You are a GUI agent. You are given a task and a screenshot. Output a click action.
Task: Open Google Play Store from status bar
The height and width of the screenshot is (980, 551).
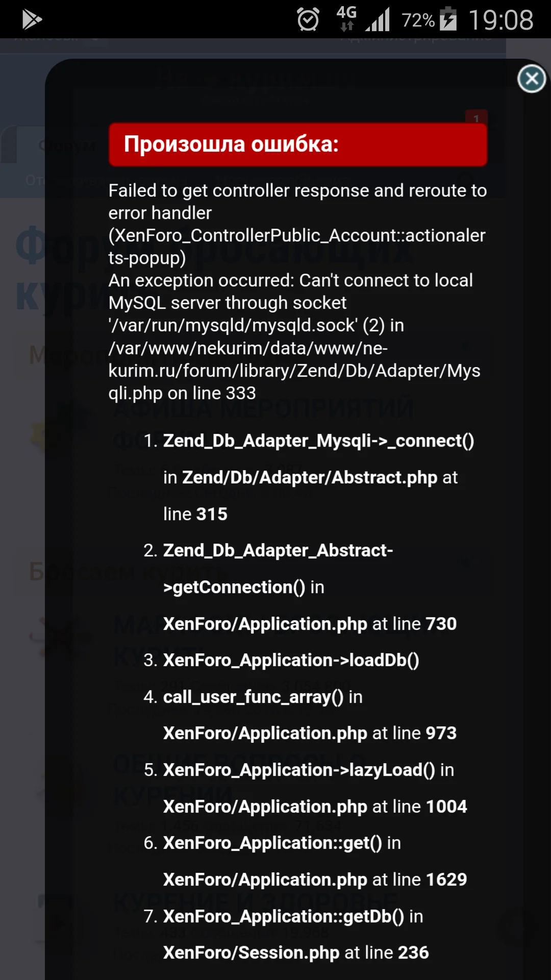31,20
